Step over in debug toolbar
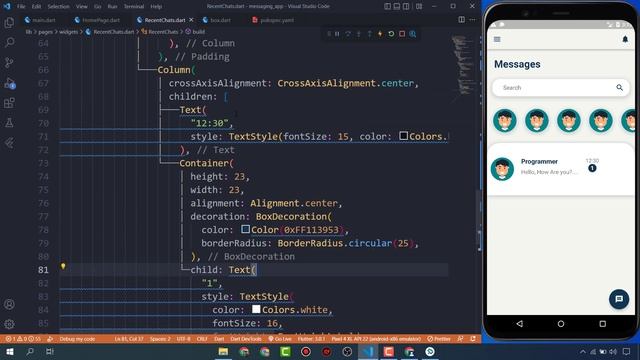The image size is (640, 360). [x=348, y=34]
